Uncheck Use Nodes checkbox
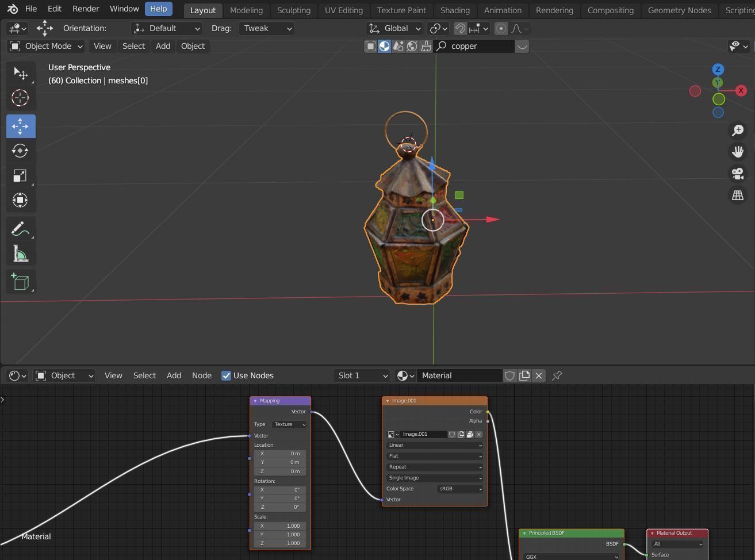Screen dimensions: 755x560 click(226, 375)
